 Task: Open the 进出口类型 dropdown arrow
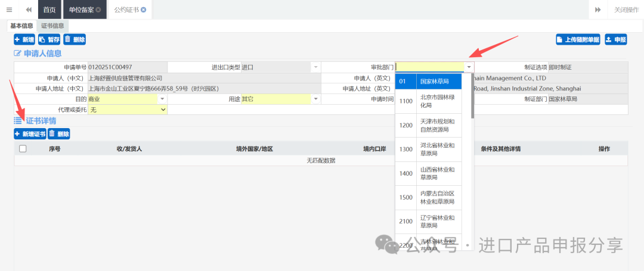316,67
